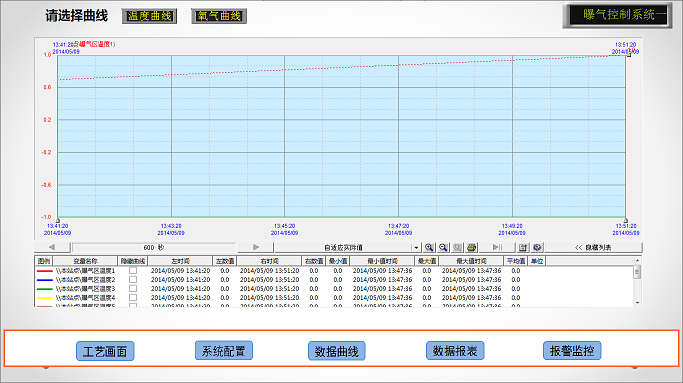Click the 右时间 column header
The width and height of the screenshot is (683, 383).
[269, 261]
